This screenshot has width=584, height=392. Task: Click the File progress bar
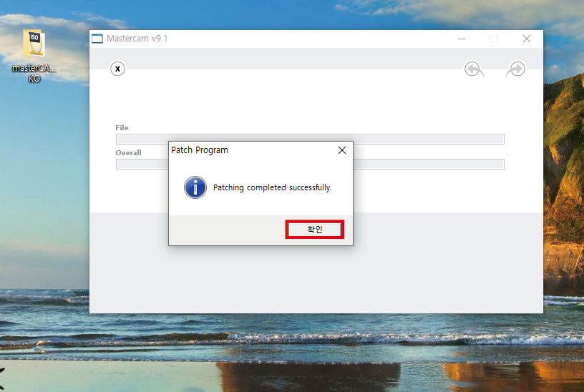pyautogui.click(x=310, y=139)
